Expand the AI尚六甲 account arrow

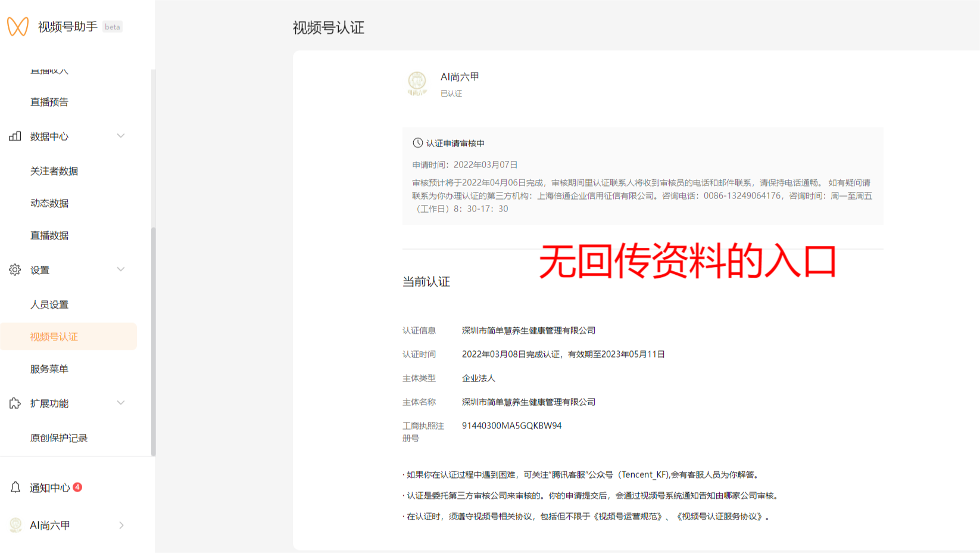(x=121, y=525)
